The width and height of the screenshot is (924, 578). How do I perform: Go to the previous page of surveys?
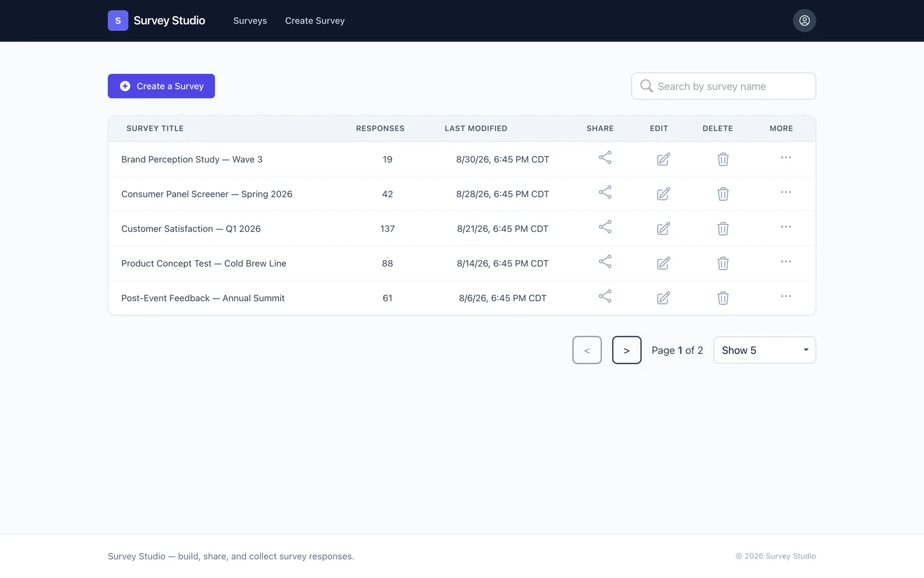[587, 350]
